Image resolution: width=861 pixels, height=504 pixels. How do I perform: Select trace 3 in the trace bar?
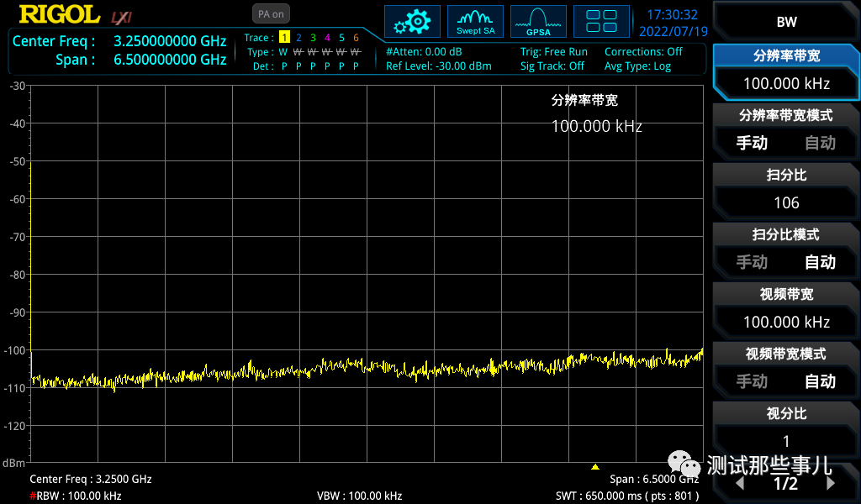(312, 38)
